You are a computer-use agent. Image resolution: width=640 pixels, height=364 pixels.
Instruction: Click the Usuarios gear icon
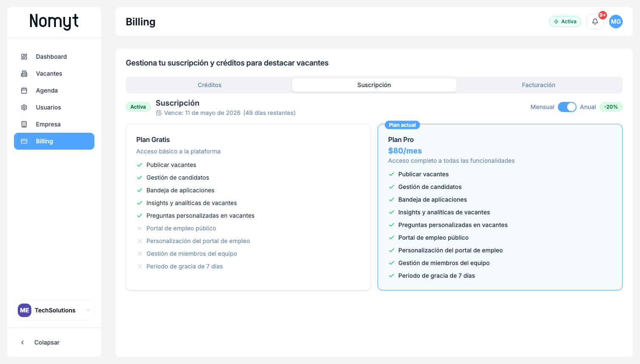tap(24, 107)
